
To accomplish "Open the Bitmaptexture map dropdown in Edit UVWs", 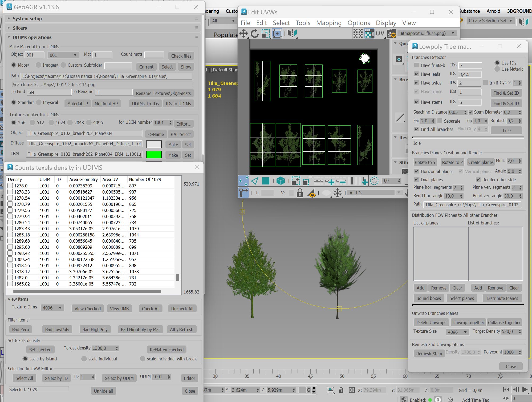I will [427, 33].
